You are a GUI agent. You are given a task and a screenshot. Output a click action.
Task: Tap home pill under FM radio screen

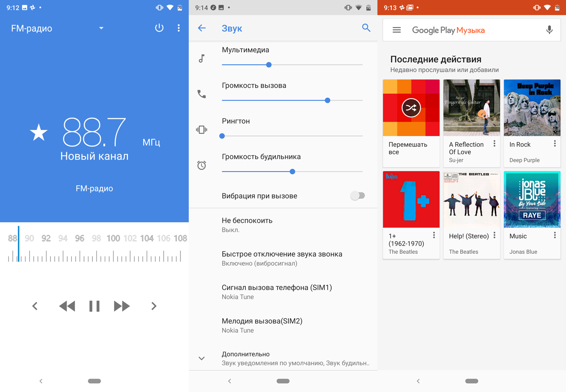94,381
